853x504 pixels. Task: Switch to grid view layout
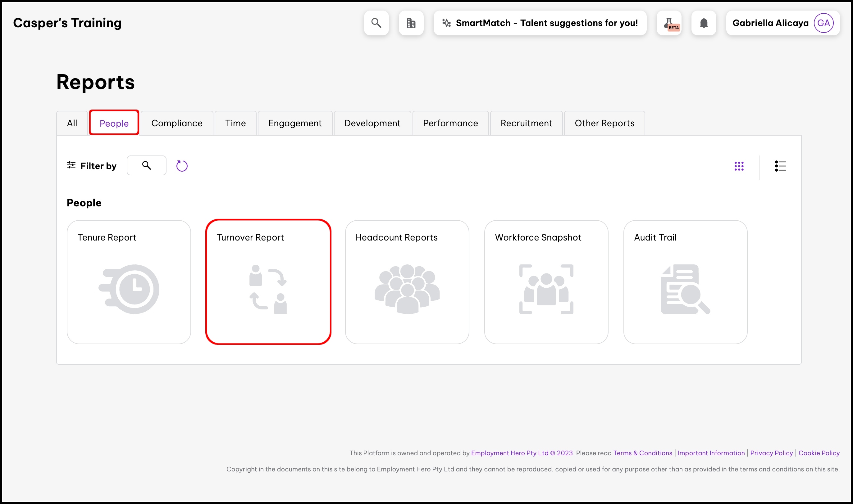[x=739, y=166]
